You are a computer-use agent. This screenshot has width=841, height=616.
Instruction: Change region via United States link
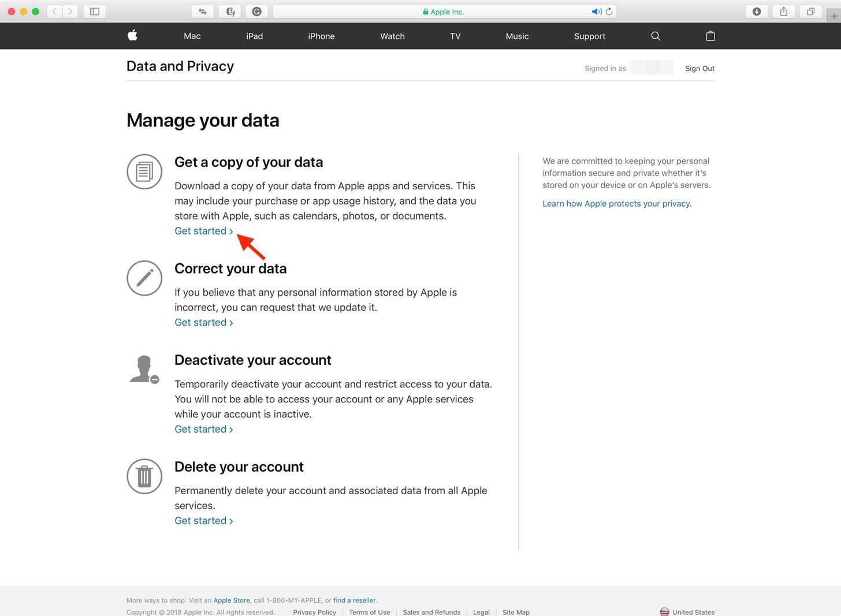(693, 612)
